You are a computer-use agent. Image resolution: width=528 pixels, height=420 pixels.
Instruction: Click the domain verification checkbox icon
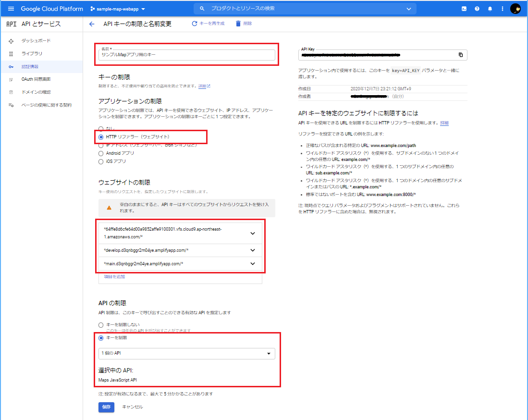[x=11, y=92]
